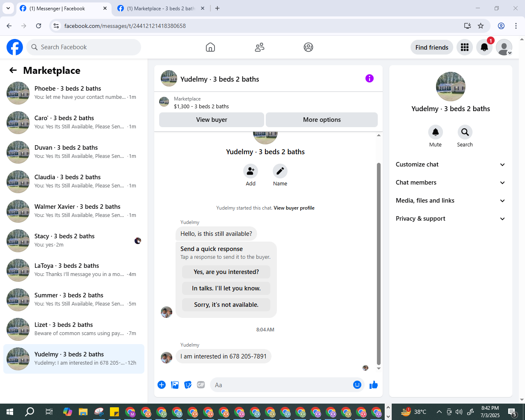This screenshot has height=420, width=525.
Task: Expand Chat members section
Action: (450, 183)
